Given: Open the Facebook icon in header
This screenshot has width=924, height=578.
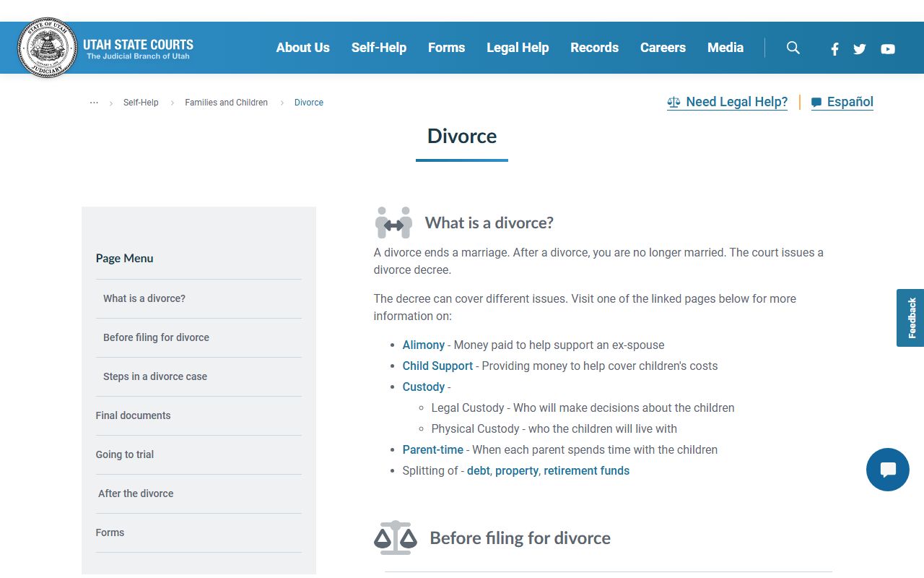Looking at the screenshot, I should coord(834,49).
